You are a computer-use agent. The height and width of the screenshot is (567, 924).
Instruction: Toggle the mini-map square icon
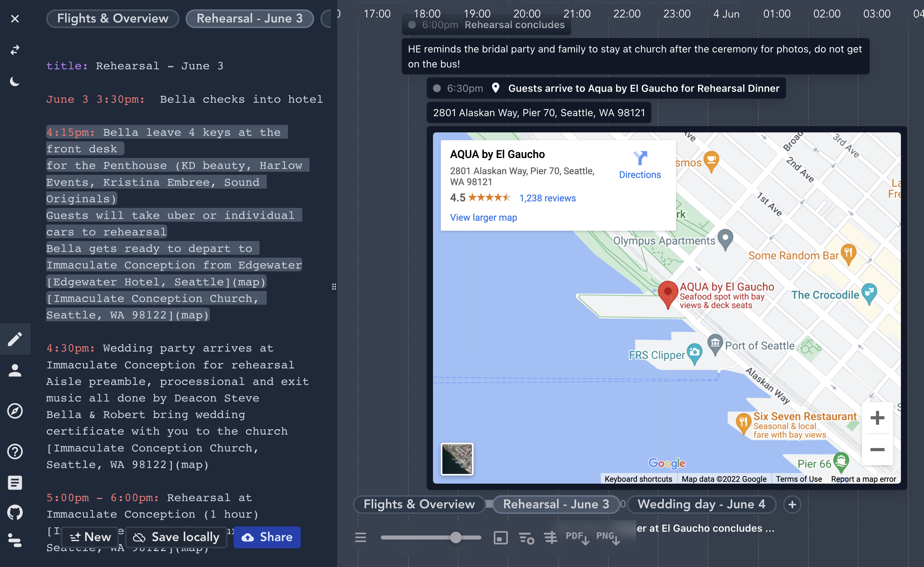(x=501, y=538)
